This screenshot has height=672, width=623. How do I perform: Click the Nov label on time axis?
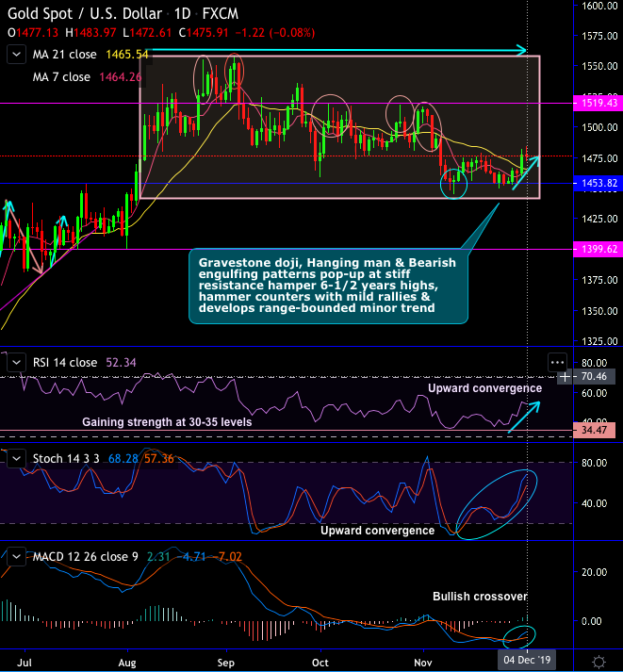point(423,663)
